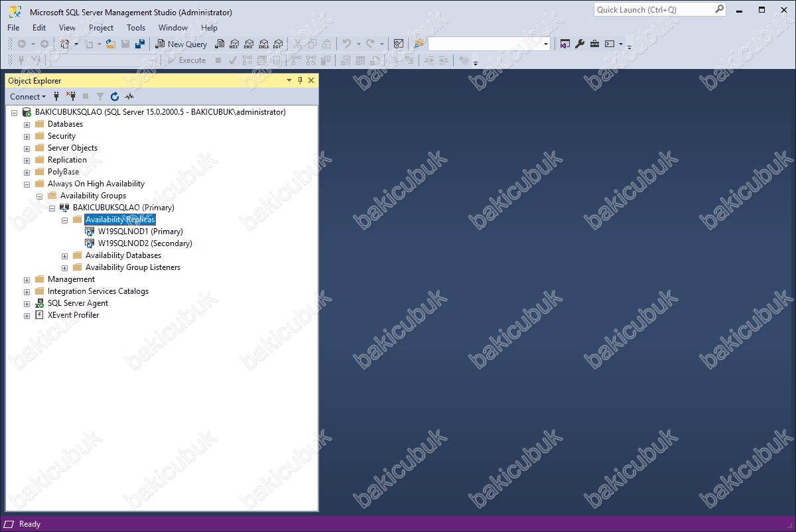Open the Project menu
The height and width of the screenshot is (532, 796).
(101, 28)
